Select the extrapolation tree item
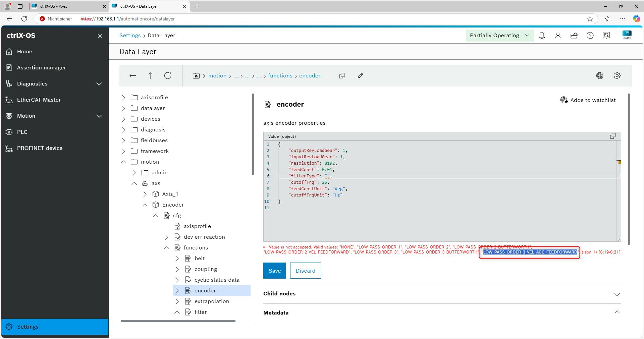The image size is (644, 339). tap(212, 301)
